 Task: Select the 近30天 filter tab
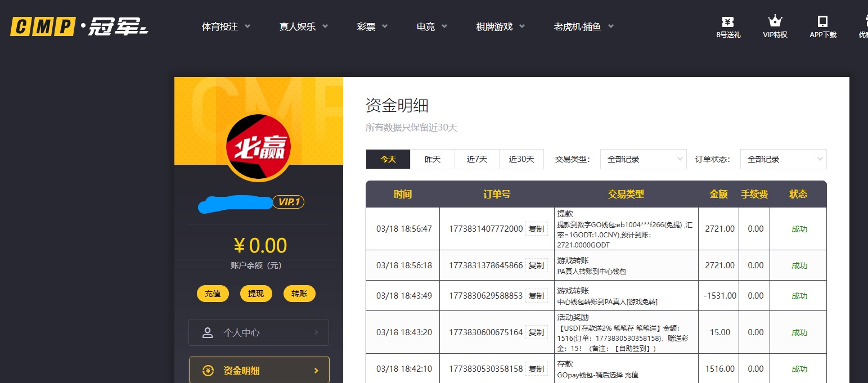pyautogui.click(x=521, y=159)
